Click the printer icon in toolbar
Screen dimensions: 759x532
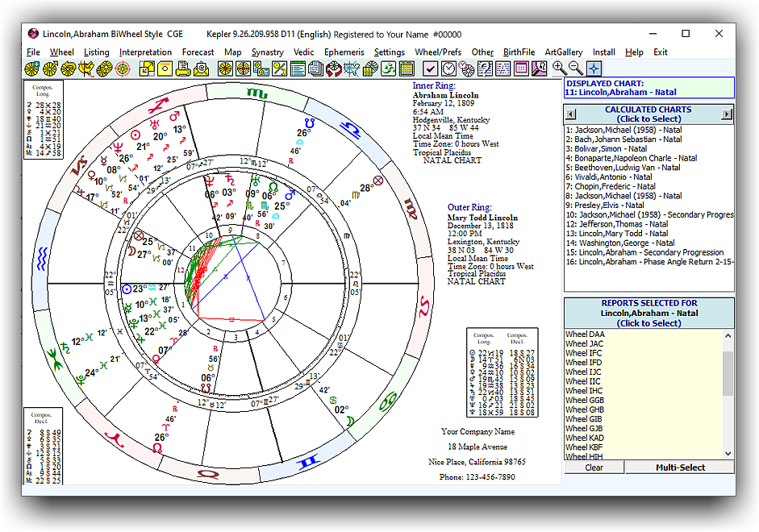click(x=182, y=69)
